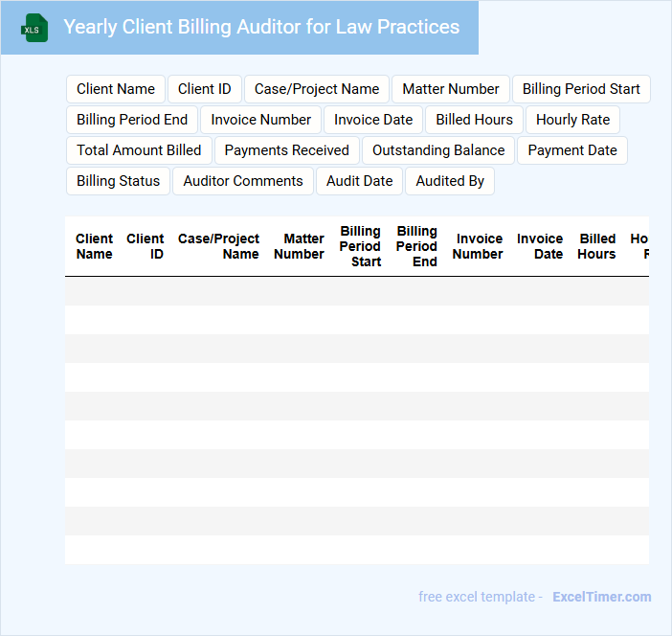Click the Billing Period Start tag

581,89
